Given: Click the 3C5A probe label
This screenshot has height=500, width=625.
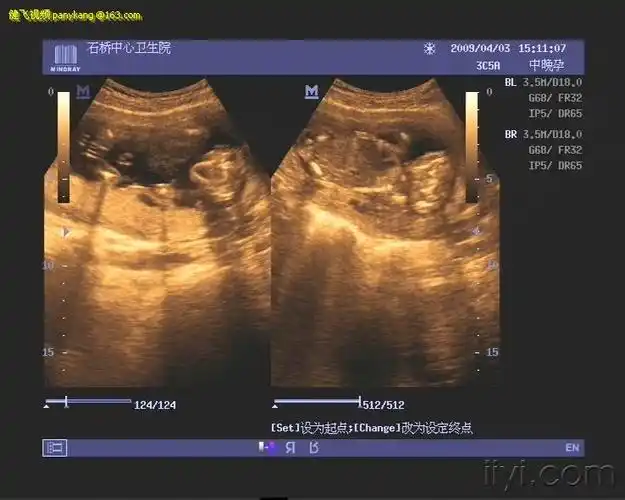Looking at the screenshot, I should click(x=488, y=65).
